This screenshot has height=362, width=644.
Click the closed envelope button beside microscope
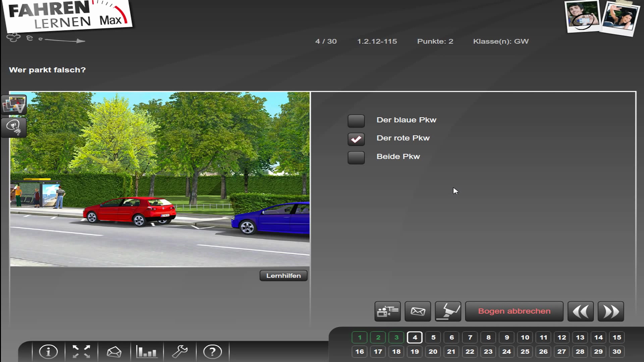click(x=418, y=311)
